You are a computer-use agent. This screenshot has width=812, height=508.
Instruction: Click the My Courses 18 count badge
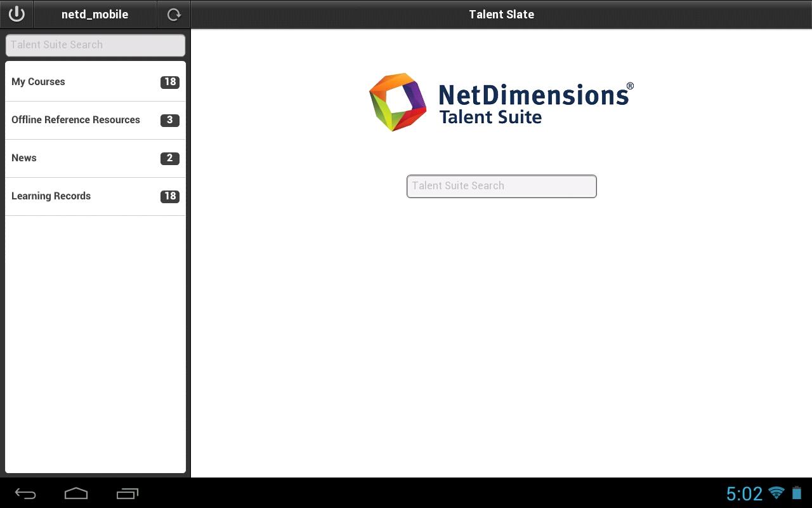click(x=170, y=82)
